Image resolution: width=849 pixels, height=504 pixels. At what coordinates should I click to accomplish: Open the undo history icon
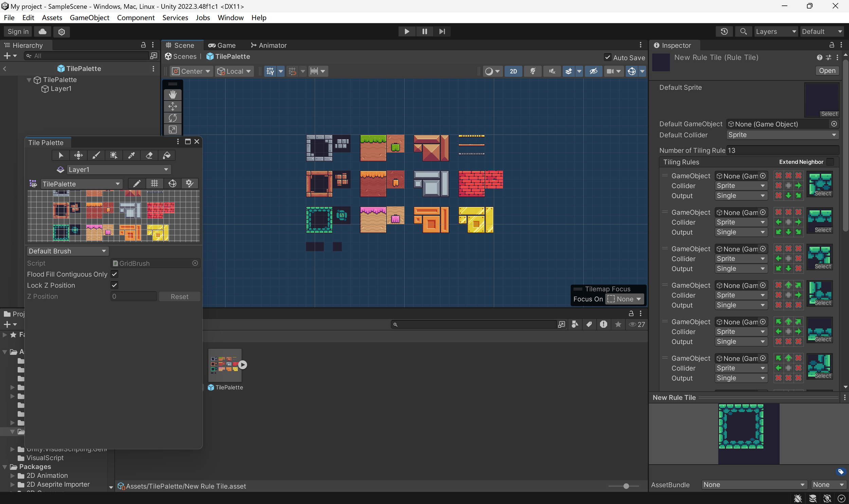tap(724, 32)
